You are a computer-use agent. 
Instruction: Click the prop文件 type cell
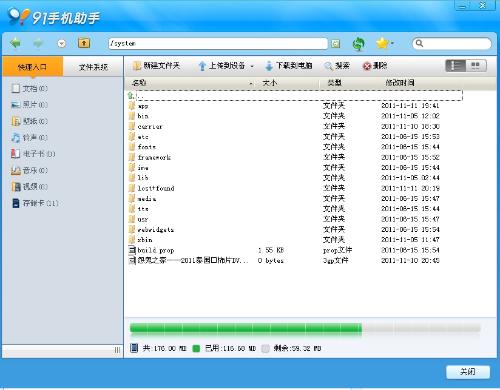tap(337, 250)
